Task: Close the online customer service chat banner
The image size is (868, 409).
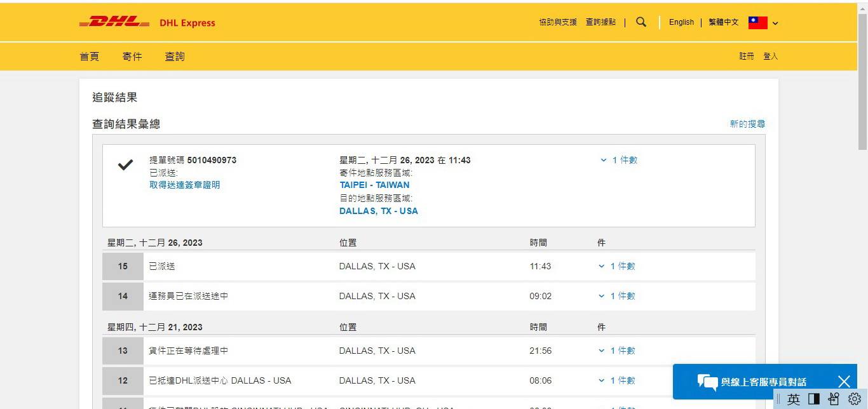Action: point(843,381)
